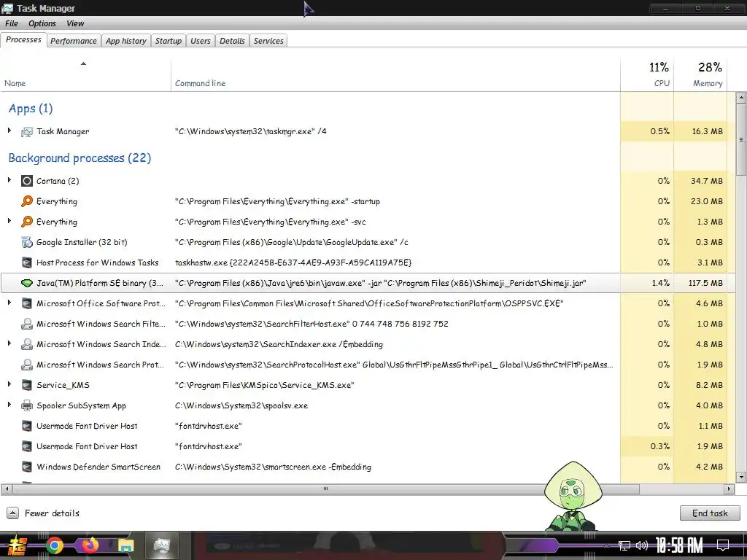Screen dimensions: 747x560
Task: Click the Windows Search Protocol Host icon
Action: (27, 365)
